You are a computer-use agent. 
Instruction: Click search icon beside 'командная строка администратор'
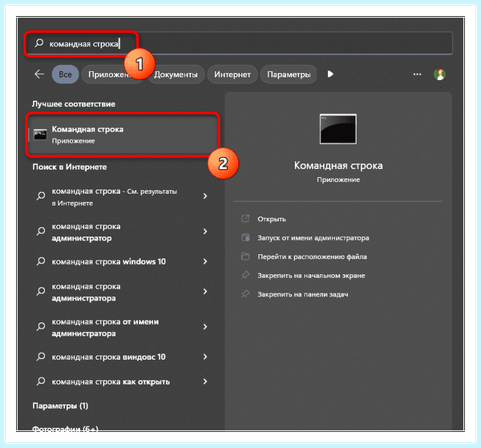coord(41,231)
